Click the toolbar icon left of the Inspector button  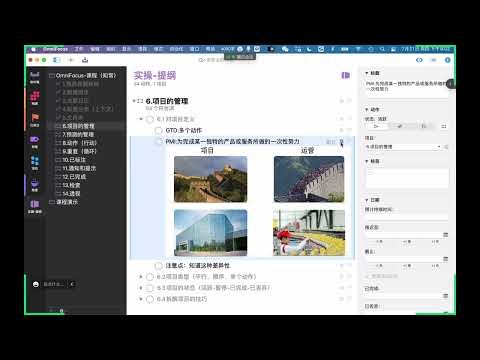click(434, 60)
